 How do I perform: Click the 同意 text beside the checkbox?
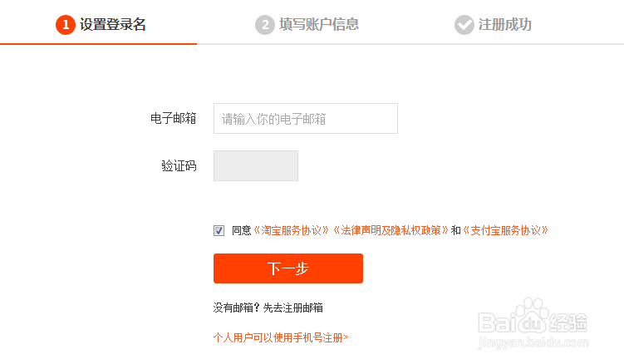tap(241, 230)
